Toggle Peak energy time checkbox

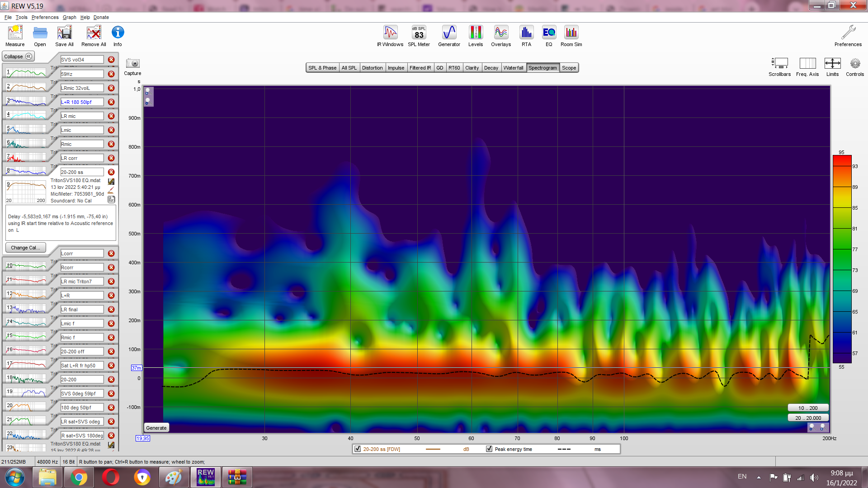(x=489, y=449)
